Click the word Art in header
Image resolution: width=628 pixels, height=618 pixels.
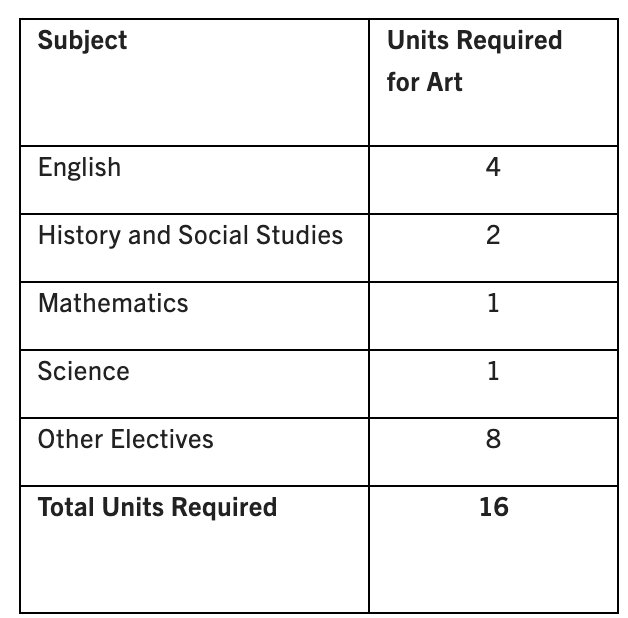444,82
